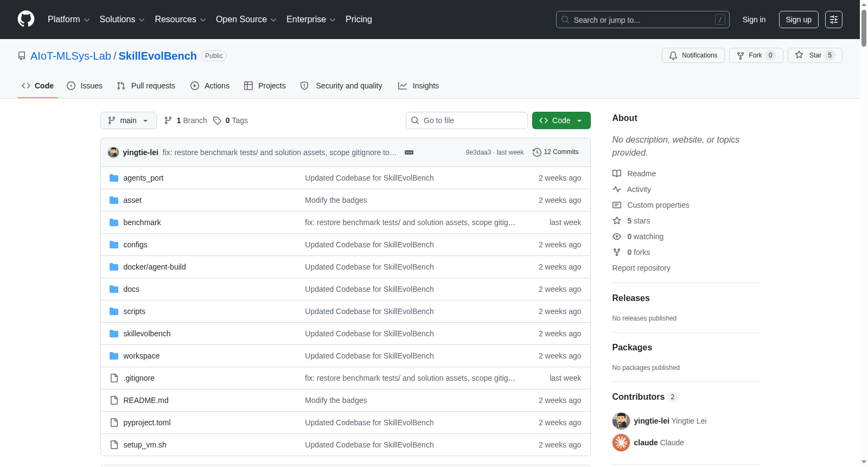Viewport: 868px width, 467px height.
Task: Expand the Solutions menu
Action: 122,20
